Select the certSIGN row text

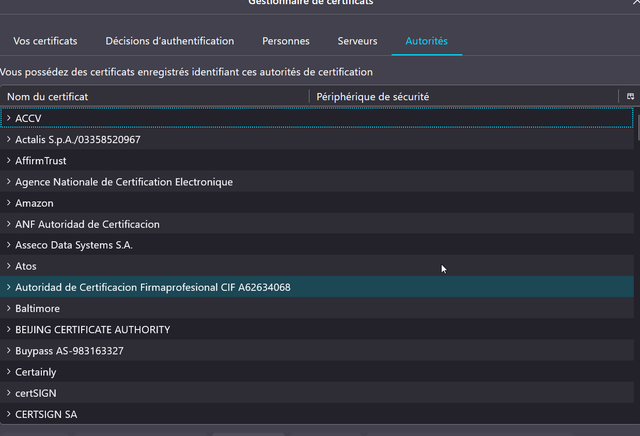[36, 394]
